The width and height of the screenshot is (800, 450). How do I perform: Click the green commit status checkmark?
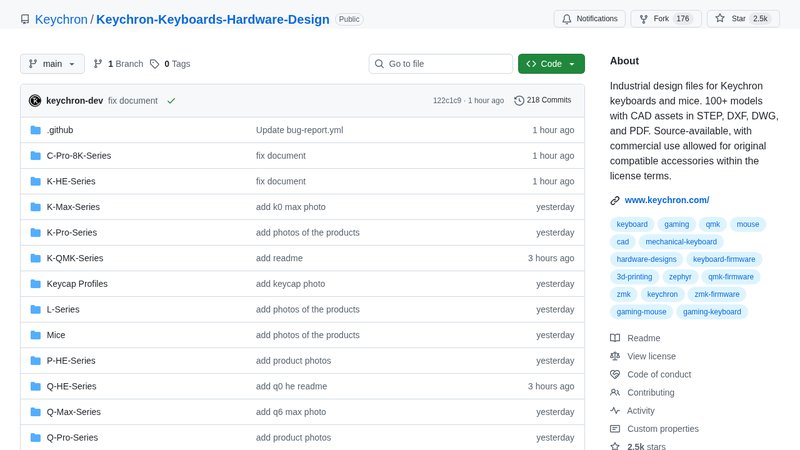171,101
